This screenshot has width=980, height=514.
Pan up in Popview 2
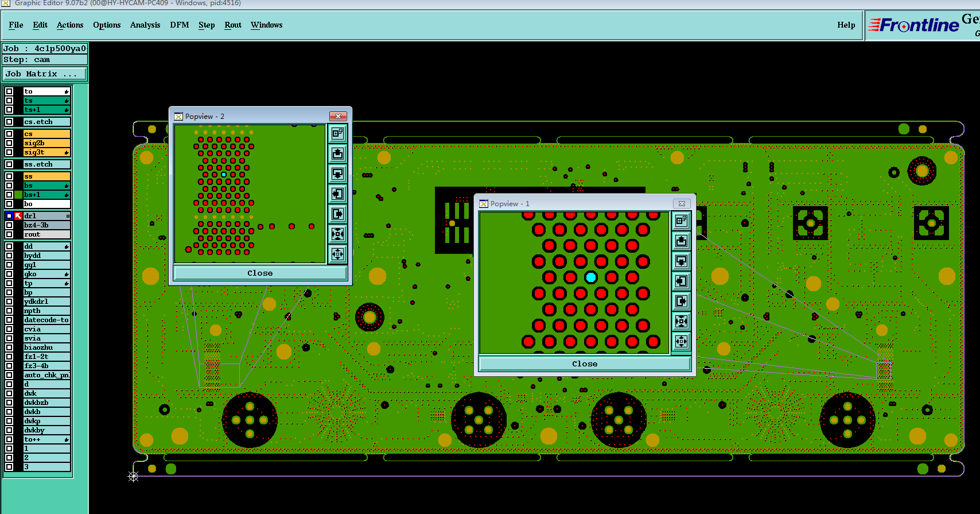point(337,153)
